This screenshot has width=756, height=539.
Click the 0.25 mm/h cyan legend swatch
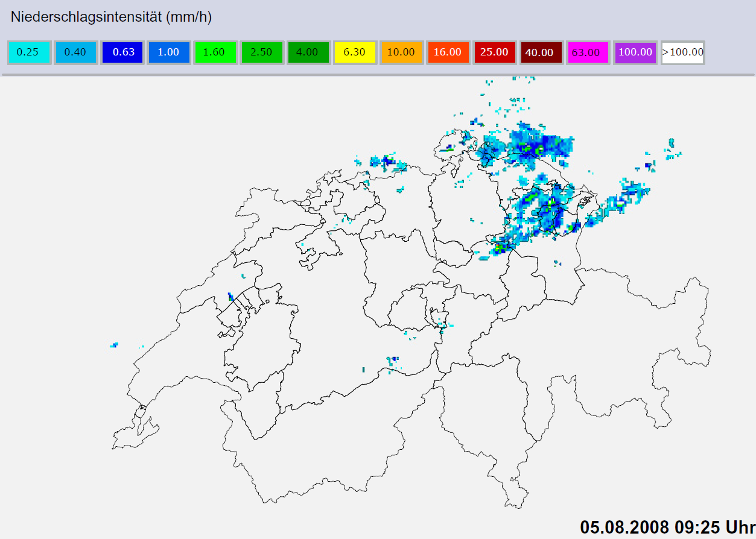click(x=28, y=52)
